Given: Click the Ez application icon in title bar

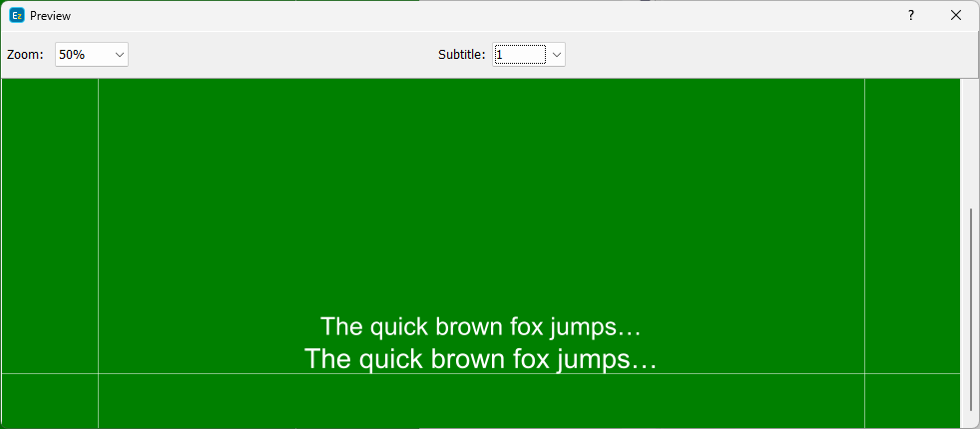Looking at the screenshot, I should (x=16, y=16).
